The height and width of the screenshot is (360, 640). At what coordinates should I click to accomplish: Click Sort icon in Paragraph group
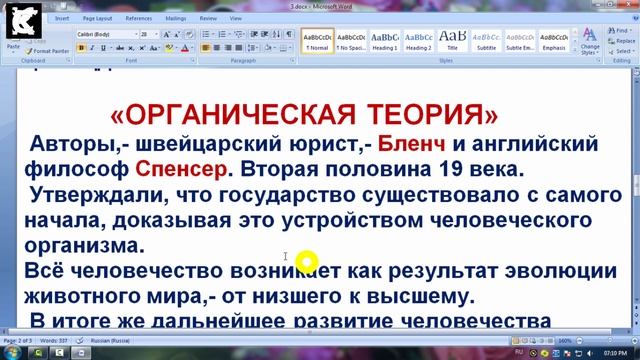click(276, 34)
